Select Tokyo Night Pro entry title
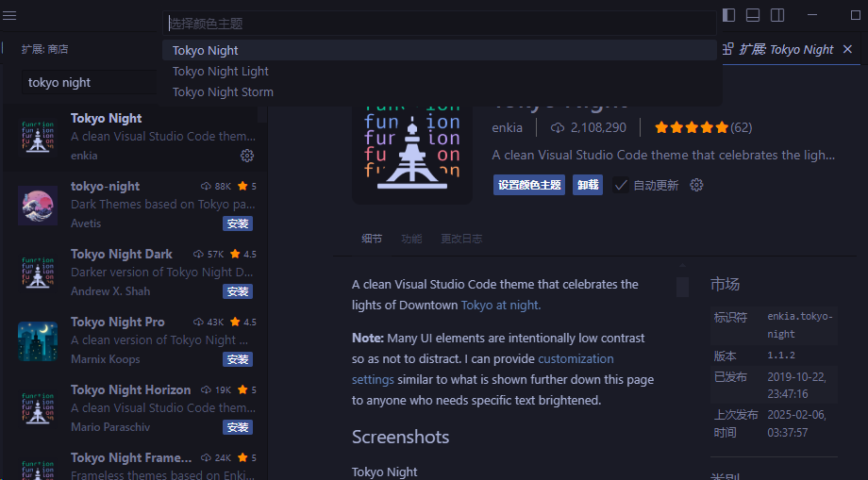Screen dimensions: 868x480 [x=117, y=323]
